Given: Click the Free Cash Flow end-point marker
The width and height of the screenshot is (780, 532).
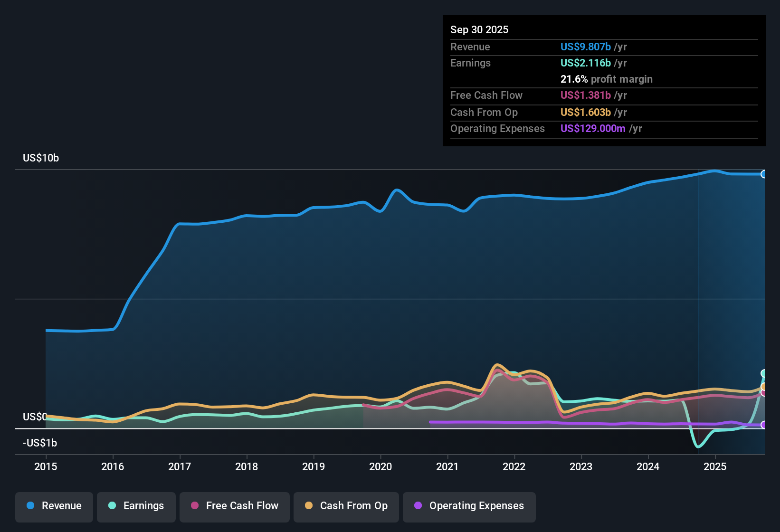Looking at the screenshot, I should (x=764, y=393).
